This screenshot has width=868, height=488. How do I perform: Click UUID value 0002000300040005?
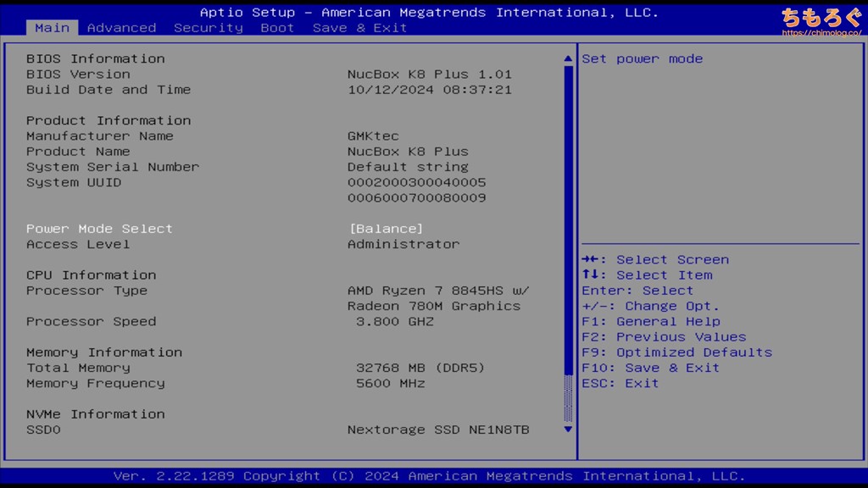(x=417, y=183)
